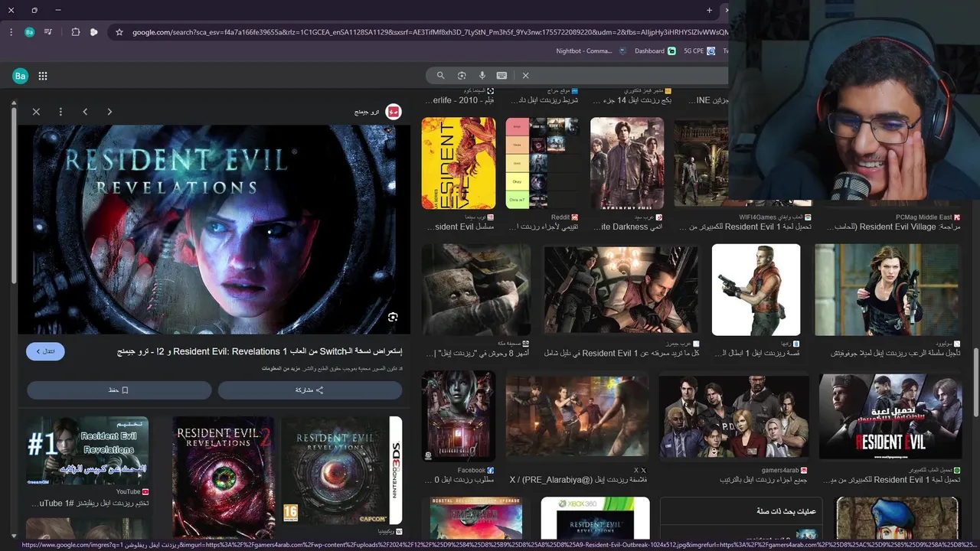Open Resident Evil Revelations 3DS cover thumbnail
The height and width of the screenshot is (551, 980).
341,470
